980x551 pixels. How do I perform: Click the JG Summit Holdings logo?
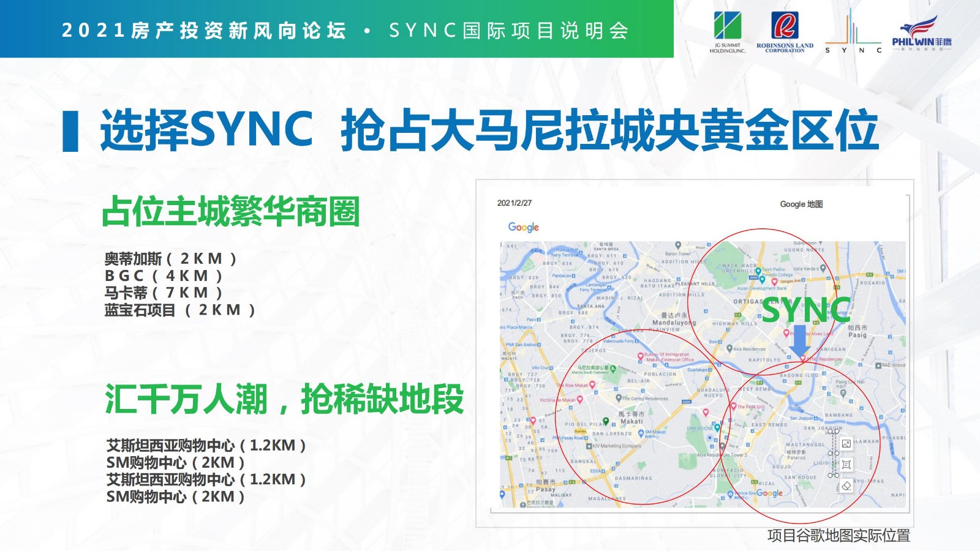pos(728,32)
